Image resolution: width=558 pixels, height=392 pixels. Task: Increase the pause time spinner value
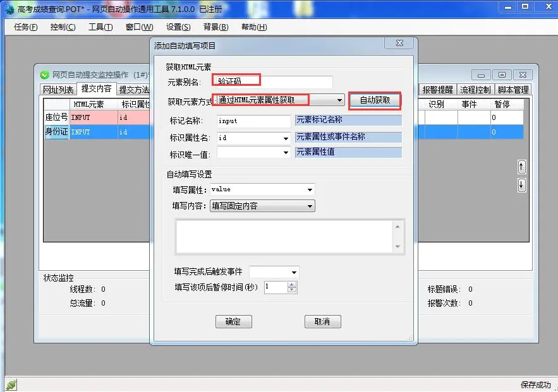pos(292,284)
